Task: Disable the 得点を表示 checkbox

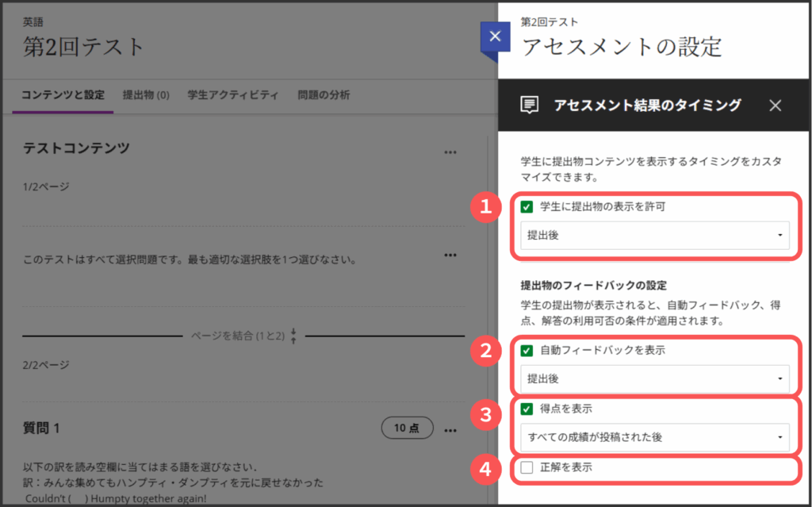Action: 527,409
